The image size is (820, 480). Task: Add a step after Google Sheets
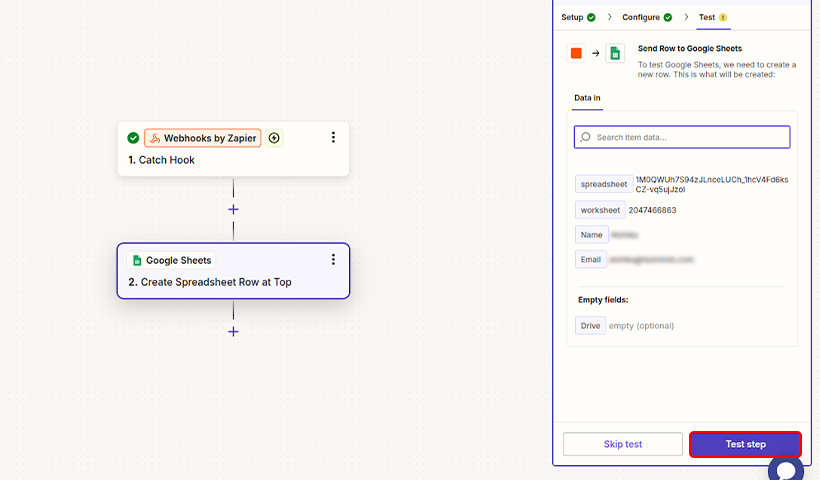pyautogui.click(x=233, y=332)
